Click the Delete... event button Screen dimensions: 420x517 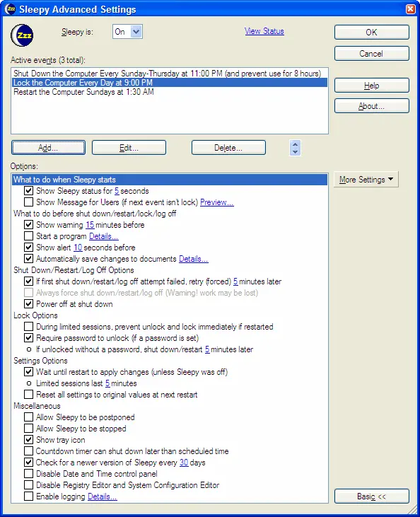[x=228, y=147]
